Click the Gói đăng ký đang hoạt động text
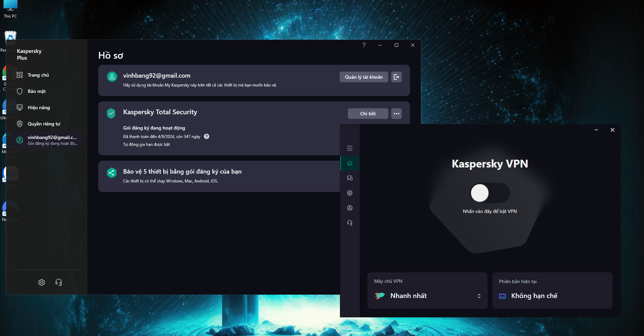This screenshot has width=644, height=336. (x=154, y=128)
